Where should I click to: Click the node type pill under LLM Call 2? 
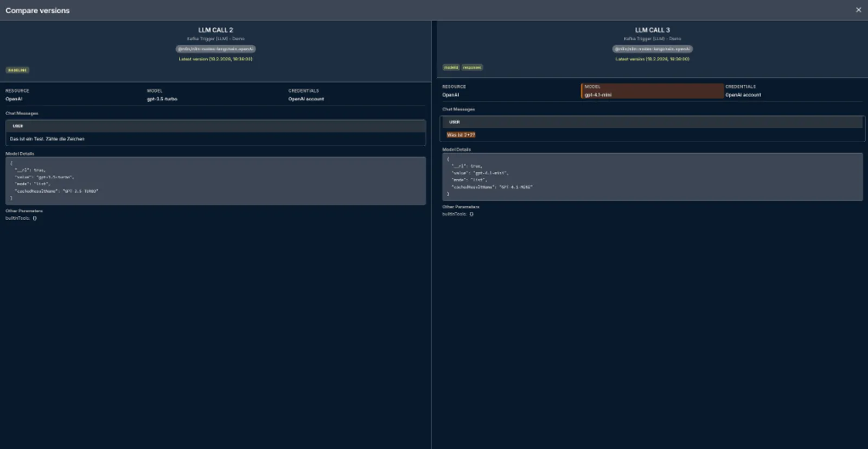pos(215,49)
